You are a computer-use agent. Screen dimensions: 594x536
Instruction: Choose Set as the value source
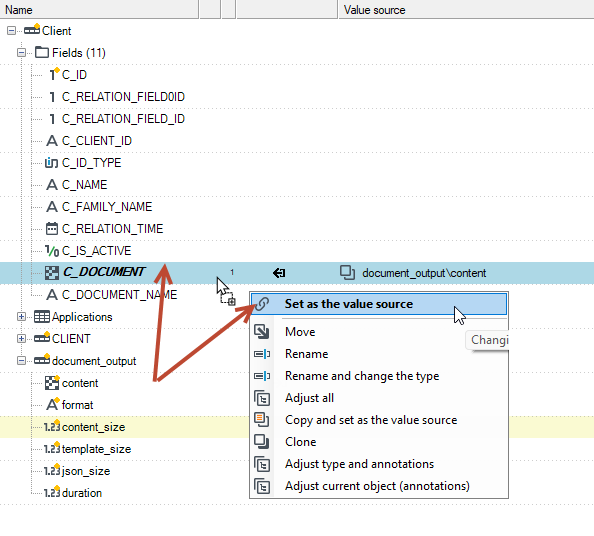click(x=378, y=304)
